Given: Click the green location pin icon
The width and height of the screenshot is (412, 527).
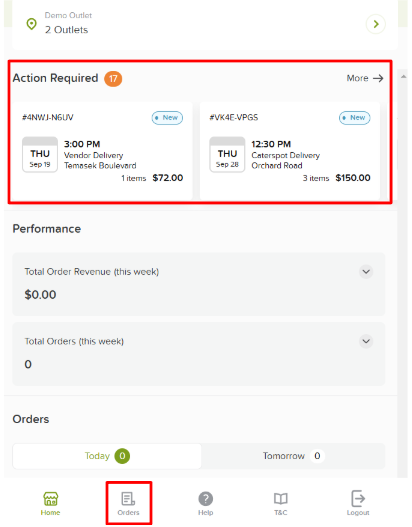Looking at the screenshot, I should point(32,24).
